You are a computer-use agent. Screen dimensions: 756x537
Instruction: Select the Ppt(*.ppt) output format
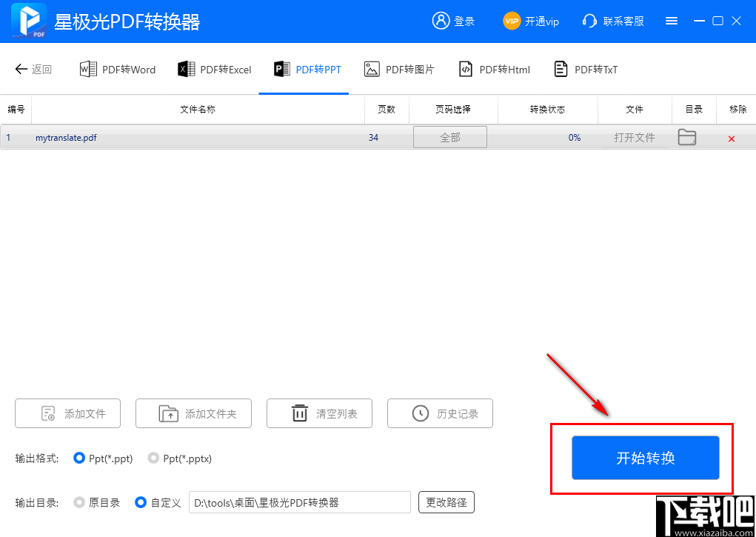click(79, 458)
